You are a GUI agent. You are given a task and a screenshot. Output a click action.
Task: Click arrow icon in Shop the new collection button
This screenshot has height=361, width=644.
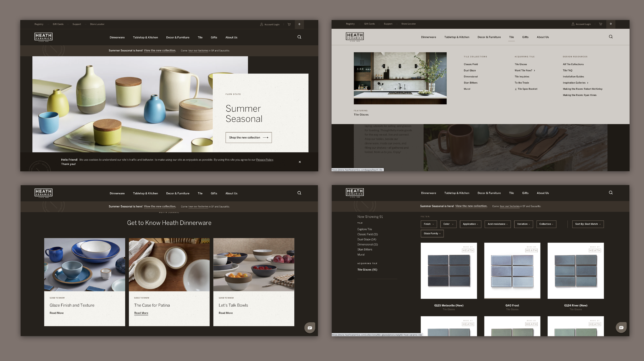(x=266, y=138)
